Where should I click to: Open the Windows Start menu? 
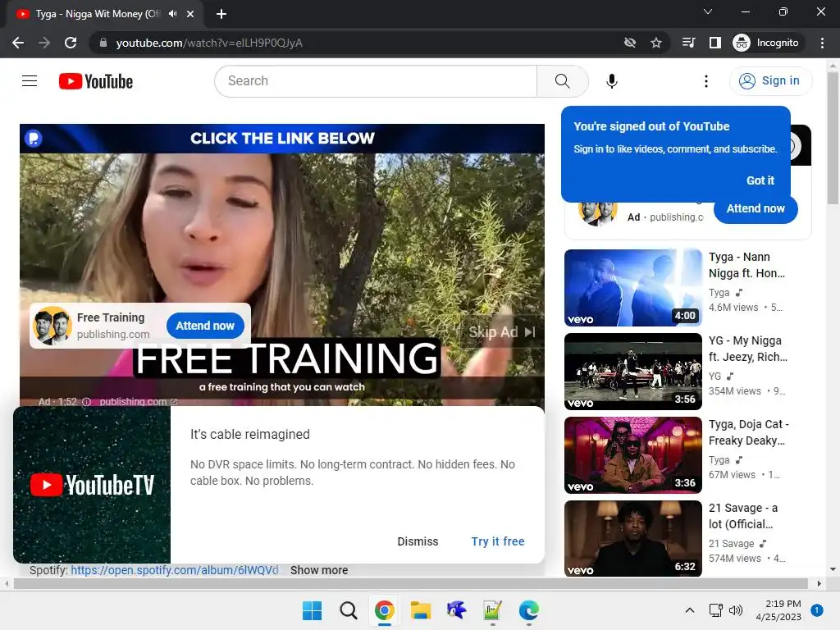point(312,610)
